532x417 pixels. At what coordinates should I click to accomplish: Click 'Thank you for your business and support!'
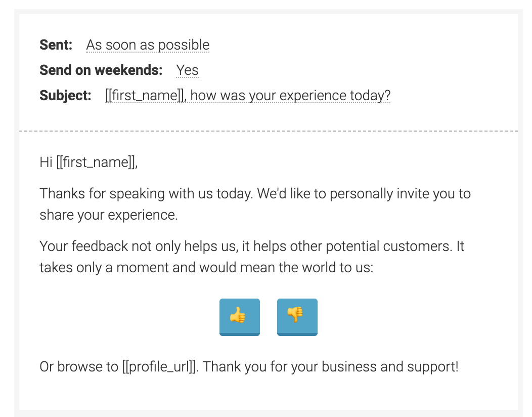pos(330,367)
